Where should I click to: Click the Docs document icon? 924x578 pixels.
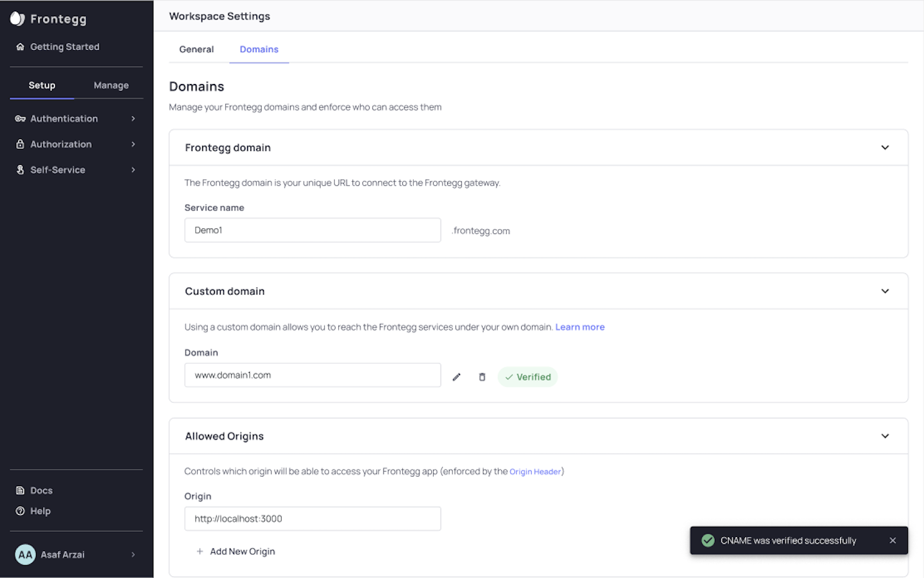point(20,491)
